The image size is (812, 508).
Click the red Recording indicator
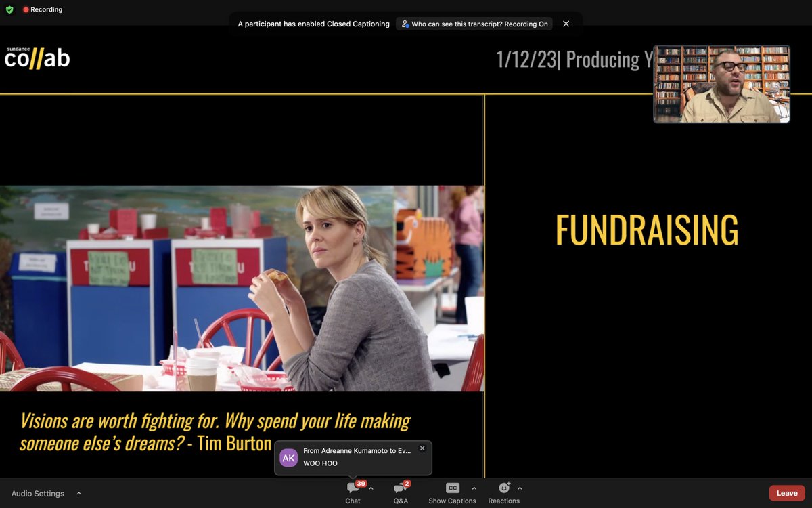(43, 9)
